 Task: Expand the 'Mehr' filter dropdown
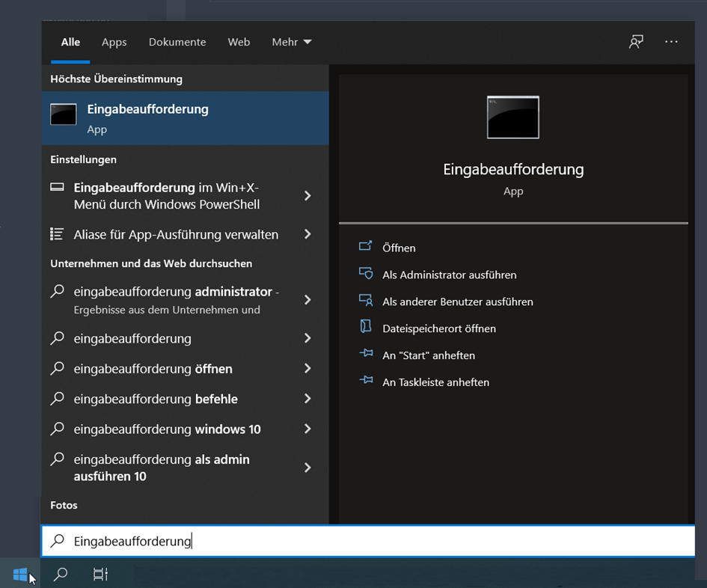point(291,42)
